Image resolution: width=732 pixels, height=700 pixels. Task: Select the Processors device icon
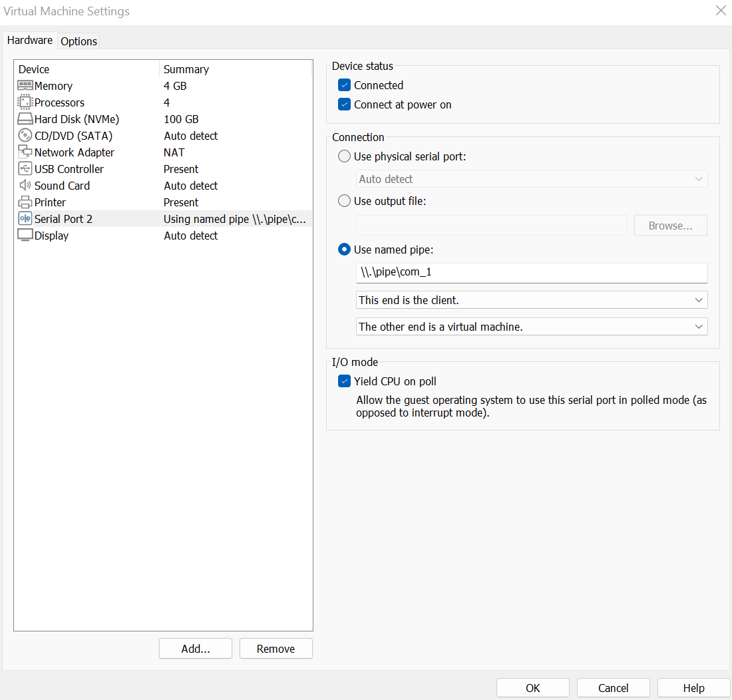pos(24,102)
